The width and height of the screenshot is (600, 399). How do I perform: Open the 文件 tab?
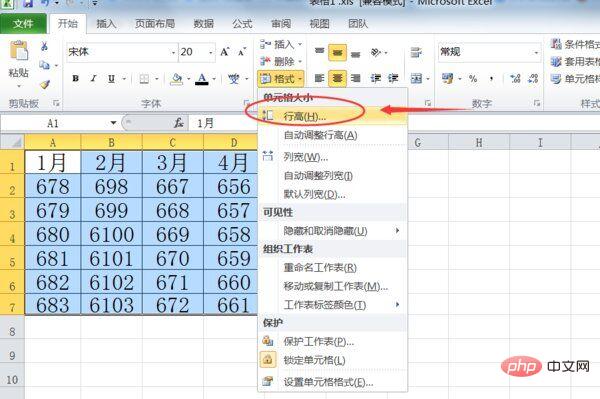pyautogui.click(x=23, y=24)
